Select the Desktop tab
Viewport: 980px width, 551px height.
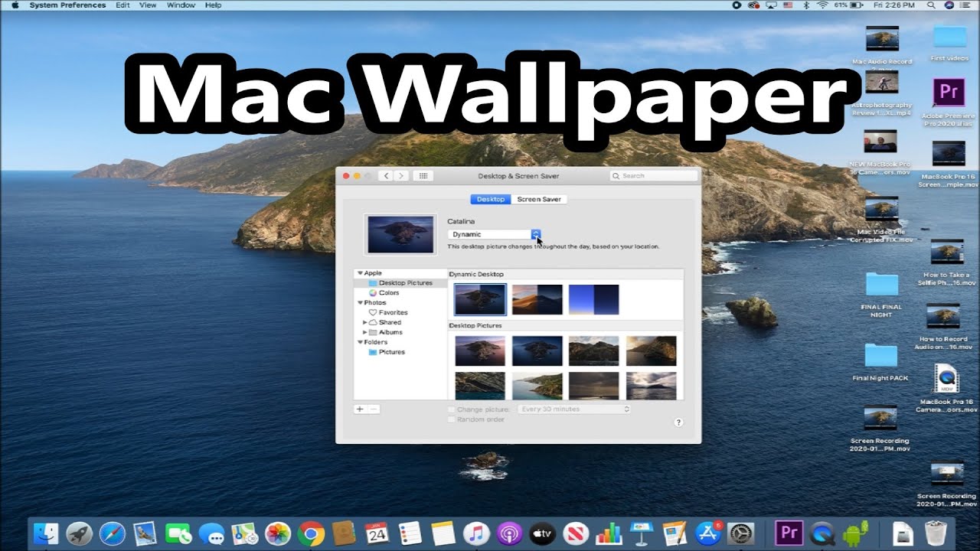491,199
